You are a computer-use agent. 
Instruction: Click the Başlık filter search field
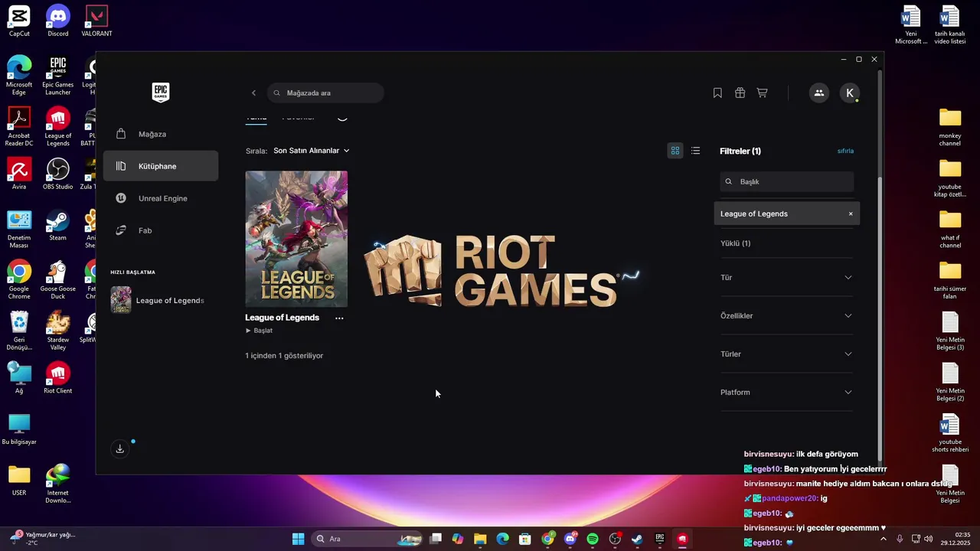tap(786, 181)
